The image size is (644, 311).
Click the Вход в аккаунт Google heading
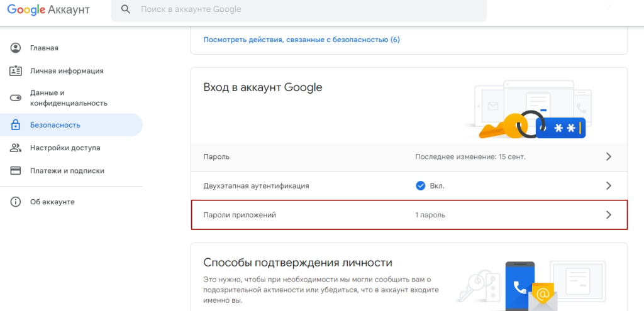click(x=263, y=87)
